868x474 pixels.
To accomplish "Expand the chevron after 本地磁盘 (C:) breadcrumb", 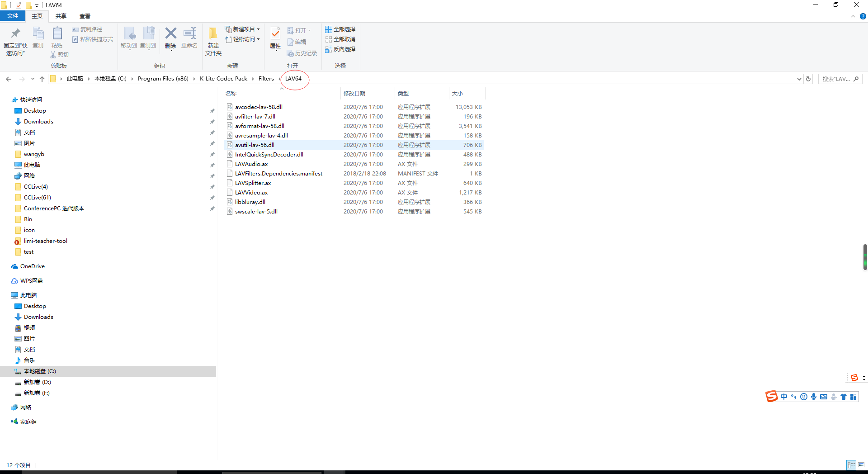I will tap(132, 79).
